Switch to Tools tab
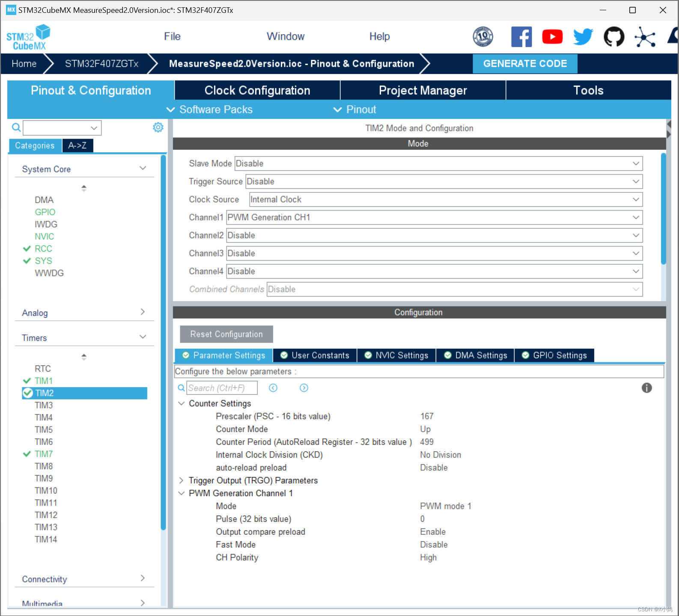This screenshot has height=616, width=679. (589, 90)
